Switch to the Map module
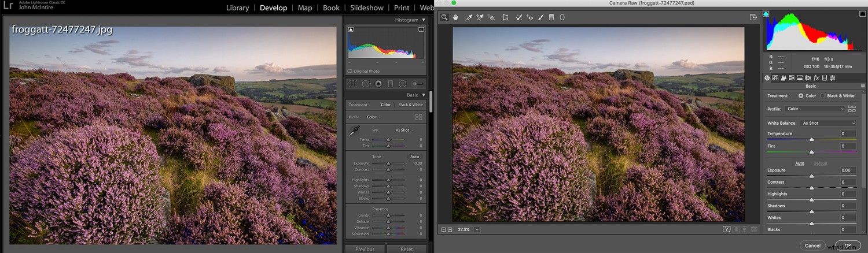The image size is (868, 253). pos(305,8)
